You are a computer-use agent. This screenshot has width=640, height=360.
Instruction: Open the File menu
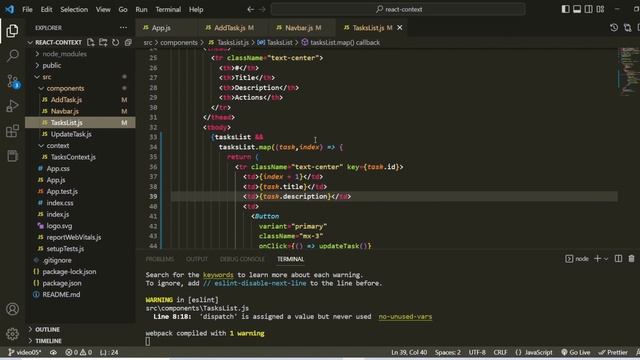pos(27,9)
